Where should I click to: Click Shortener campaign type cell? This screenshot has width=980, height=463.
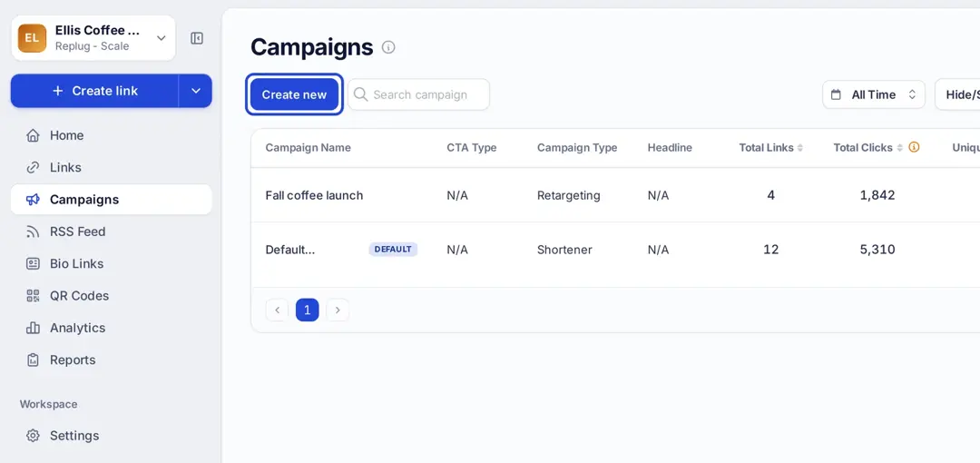click(564, 250)
